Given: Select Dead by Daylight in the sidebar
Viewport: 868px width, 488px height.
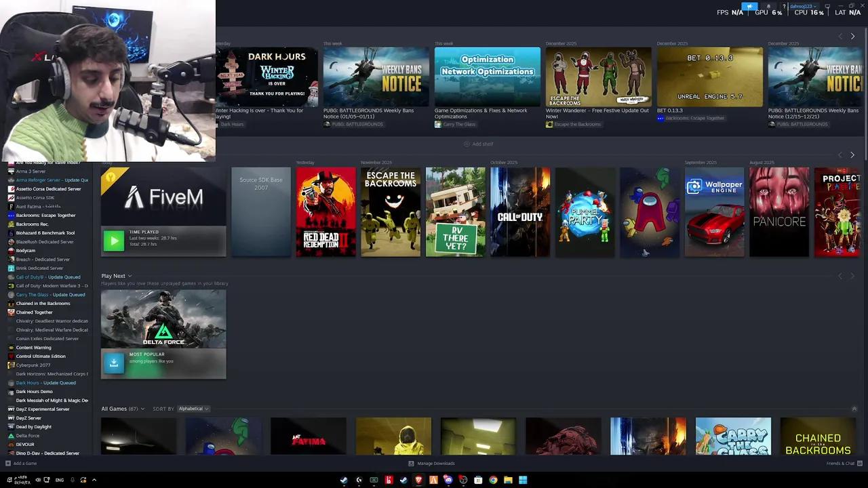Looking at the screenshot, I should 33,426.
